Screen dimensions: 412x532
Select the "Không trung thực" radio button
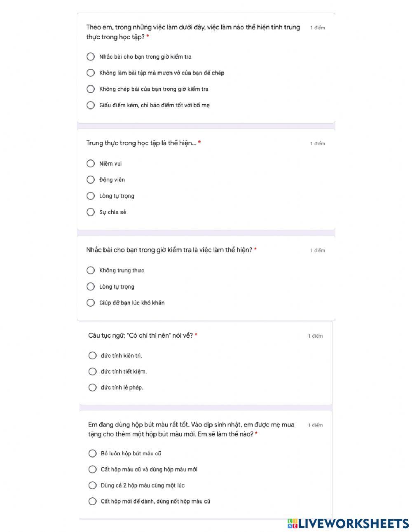(x=91, y=270)
